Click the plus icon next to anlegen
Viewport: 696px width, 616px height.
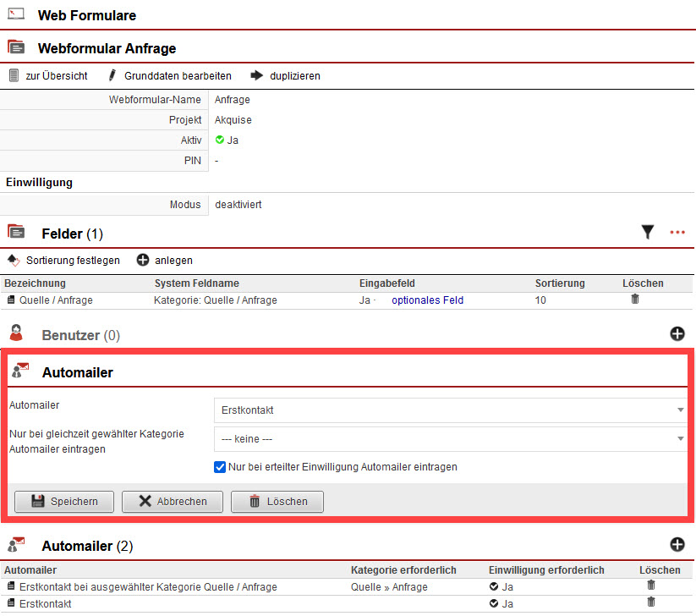click(142, 260)
